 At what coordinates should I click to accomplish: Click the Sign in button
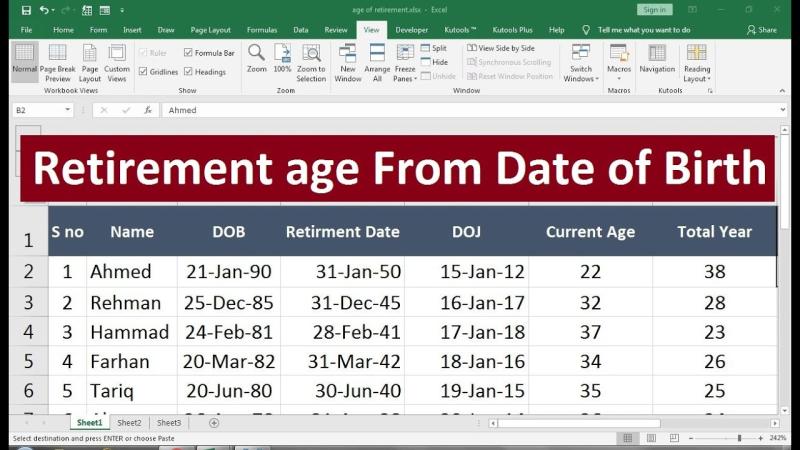655,10
